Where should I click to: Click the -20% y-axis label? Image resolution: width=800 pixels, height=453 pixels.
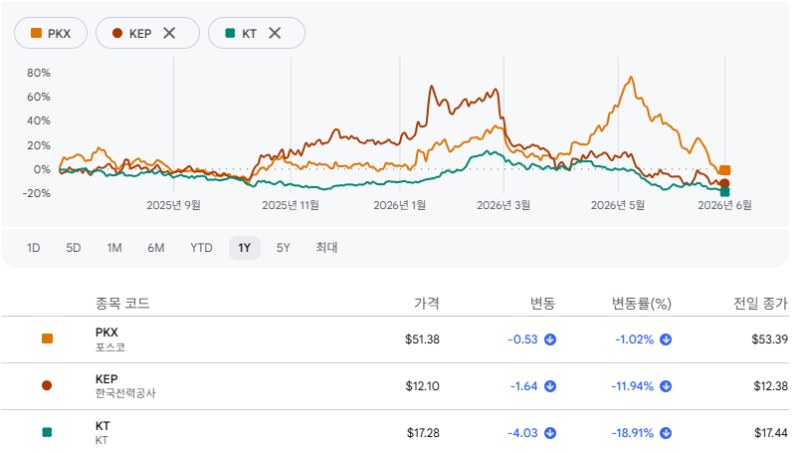click(x=36, y=193)
